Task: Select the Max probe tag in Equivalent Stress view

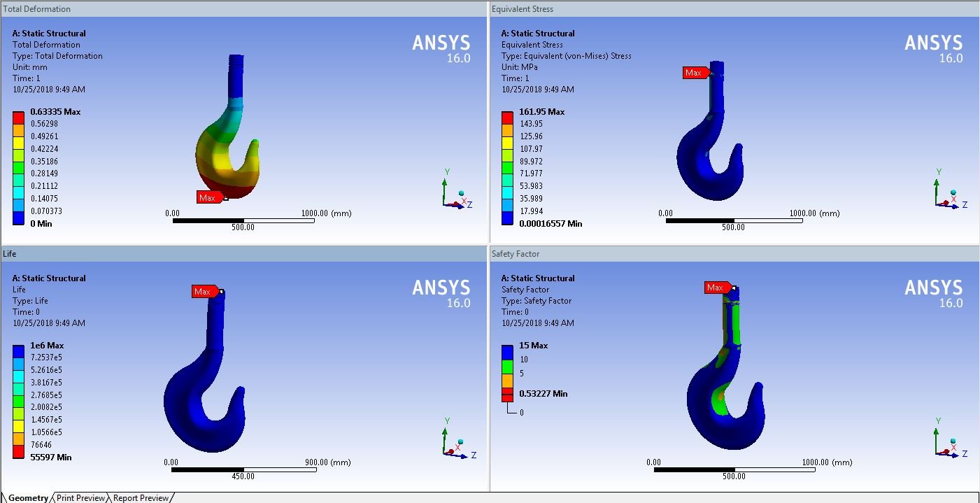Action: point(694,73)
